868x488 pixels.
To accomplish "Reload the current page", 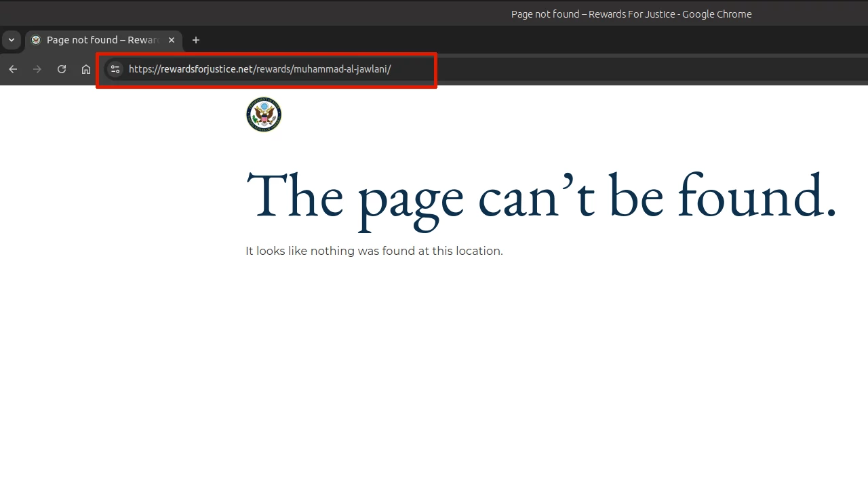I will [x=62, y=69].
